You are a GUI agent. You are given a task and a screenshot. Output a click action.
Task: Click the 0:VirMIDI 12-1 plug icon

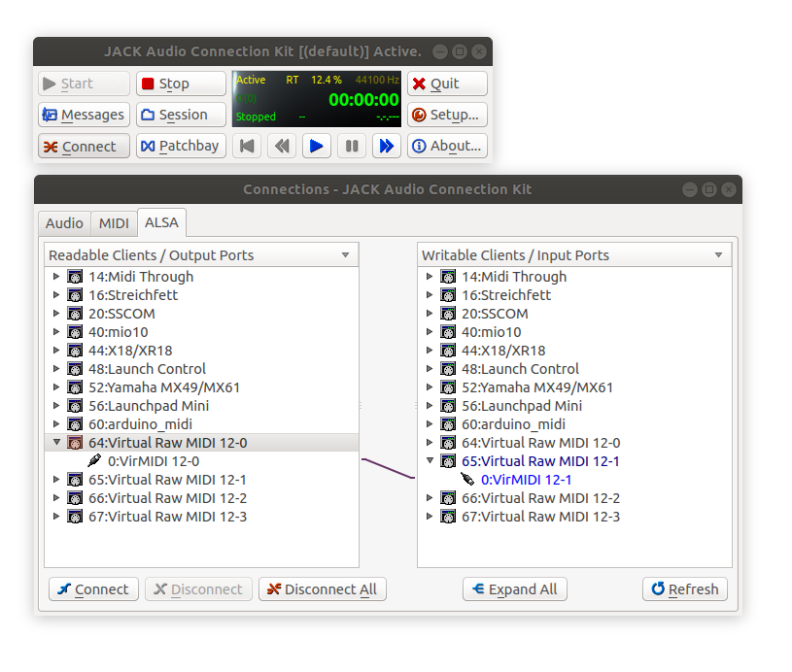coord(467,479)
